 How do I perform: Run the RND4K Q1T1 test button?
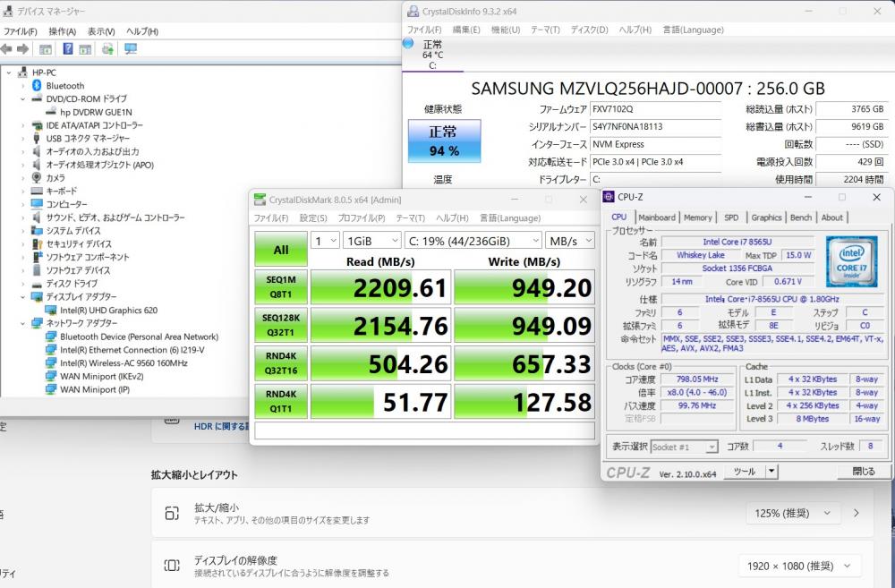click(281, 401)
